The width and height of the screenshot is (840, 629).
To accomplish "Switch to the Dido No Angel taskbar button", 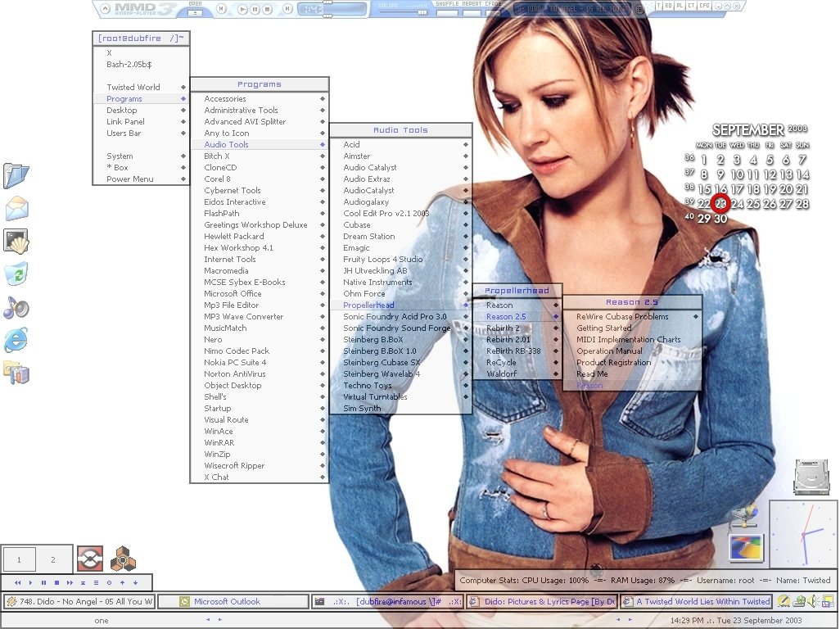I will coord(79,602).
